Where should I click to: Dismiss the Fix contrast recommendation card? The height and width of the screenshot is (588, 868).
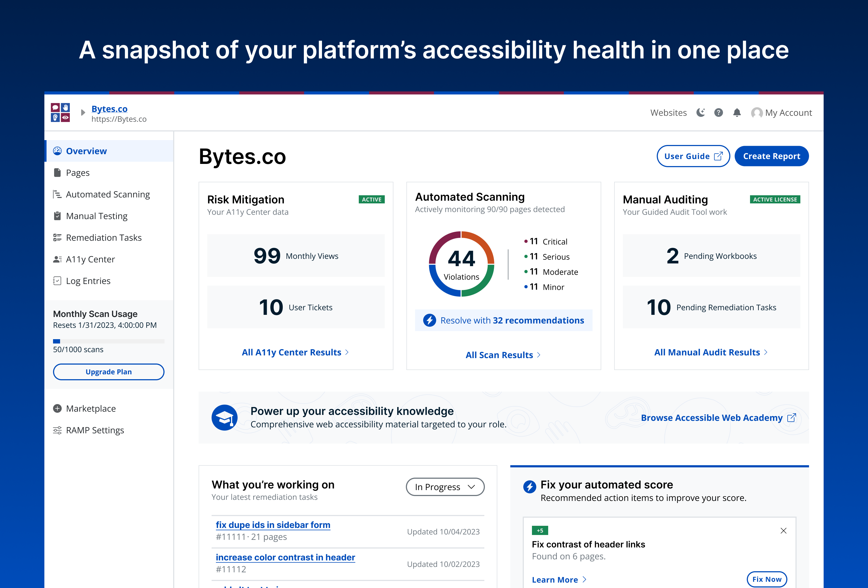tap(784, 530)
